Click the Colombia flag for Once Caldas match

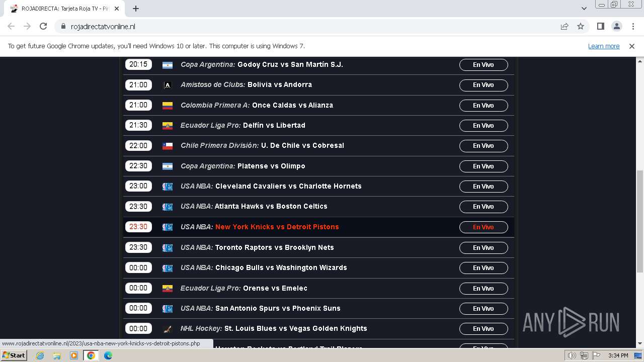[x=168, y=106]
